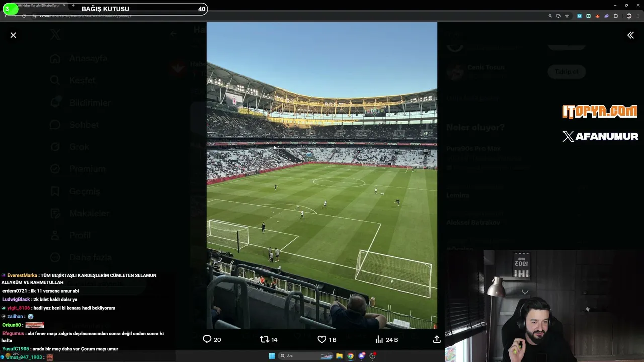
Task: Click the browser zoom magnifier icon
Action: 550,16
